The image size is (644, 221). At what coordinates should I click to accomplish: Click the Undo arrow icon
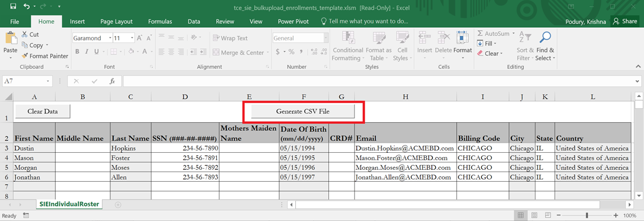pos(27,6)
